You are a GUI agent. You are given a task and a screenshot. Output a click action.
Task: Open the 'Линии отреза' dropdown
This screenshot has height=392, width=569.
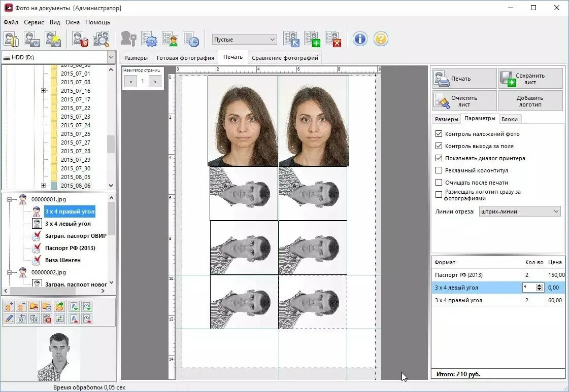coord(519,211)
